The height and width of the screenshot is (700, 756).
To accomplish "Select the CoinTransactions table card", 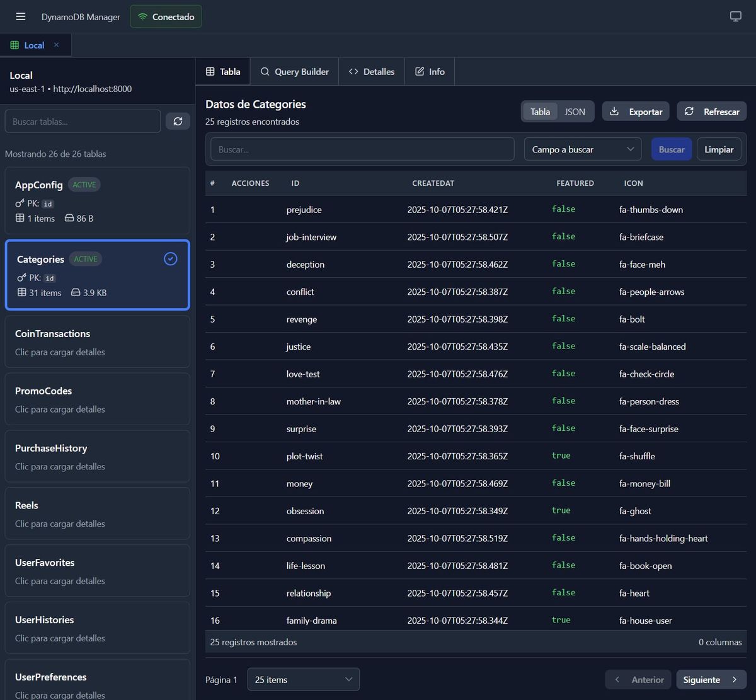I will click(x=97, y=341).
